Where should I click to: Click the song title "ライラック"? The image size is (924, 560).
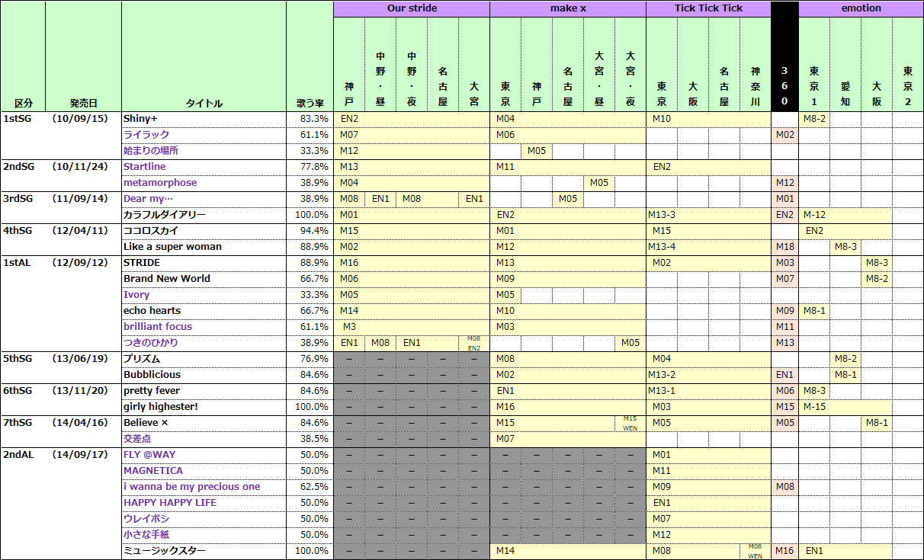point(146,135)
